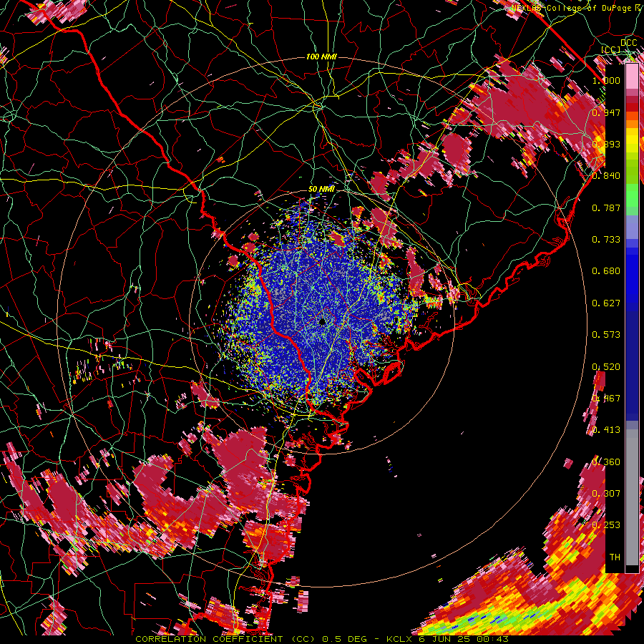Click the "00:43" time in the caption
Image resolution: width=644 pixels, height=644 pixels.
[493, 639]
